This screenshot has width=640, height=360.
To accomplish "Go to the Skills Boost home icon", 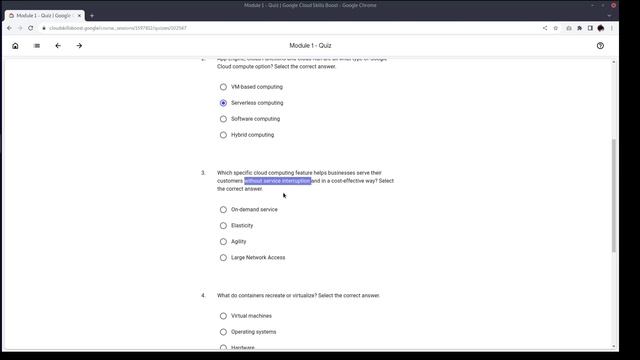I will pyautogui.click(x=15, y=46).
